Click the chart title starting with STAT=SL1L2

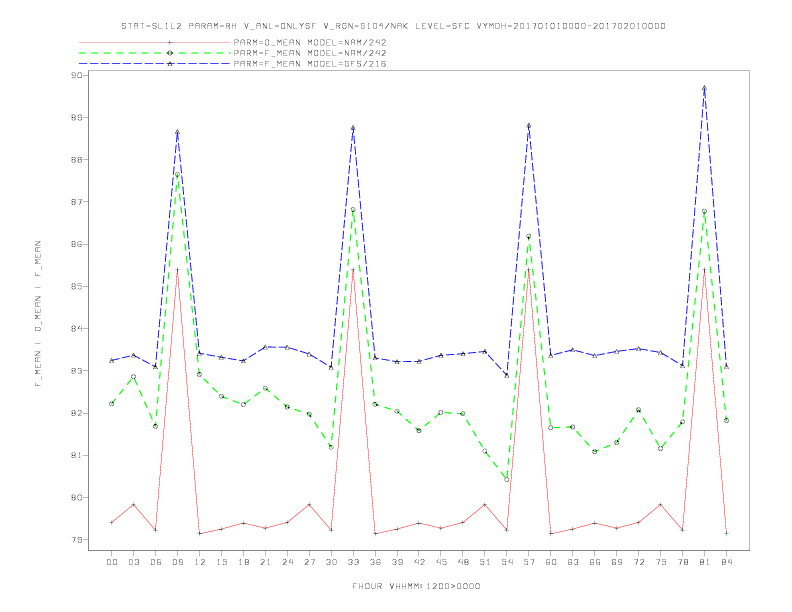pyautogui.click(x=393, y=26)
